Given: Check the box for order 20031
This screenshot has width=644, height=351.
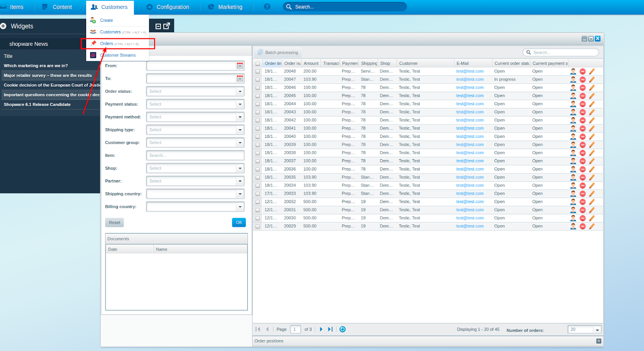Looking at the screenshot, I should (x=258, y=210).
